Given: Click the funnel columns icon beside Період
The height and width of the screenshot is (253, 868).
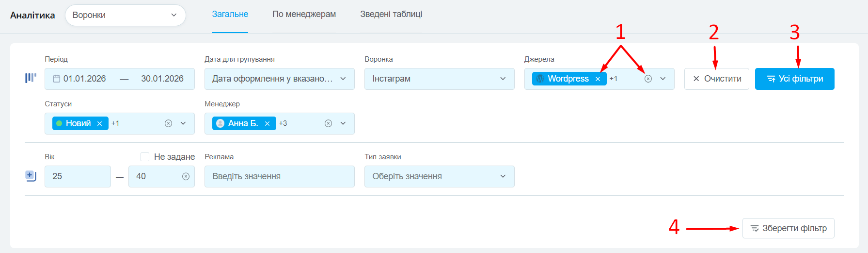Looking at the screenshot, I should pos(31,78).
